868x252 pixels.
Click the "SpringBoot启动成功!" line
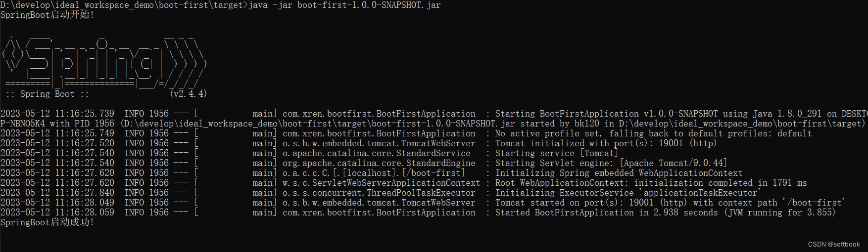[47, 222]
